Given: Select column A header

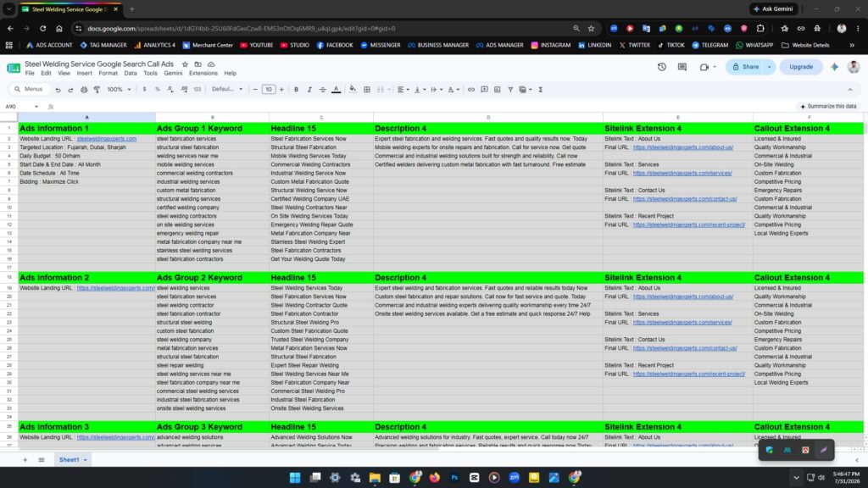Looking at the screenshot, I should coord(87,117).
